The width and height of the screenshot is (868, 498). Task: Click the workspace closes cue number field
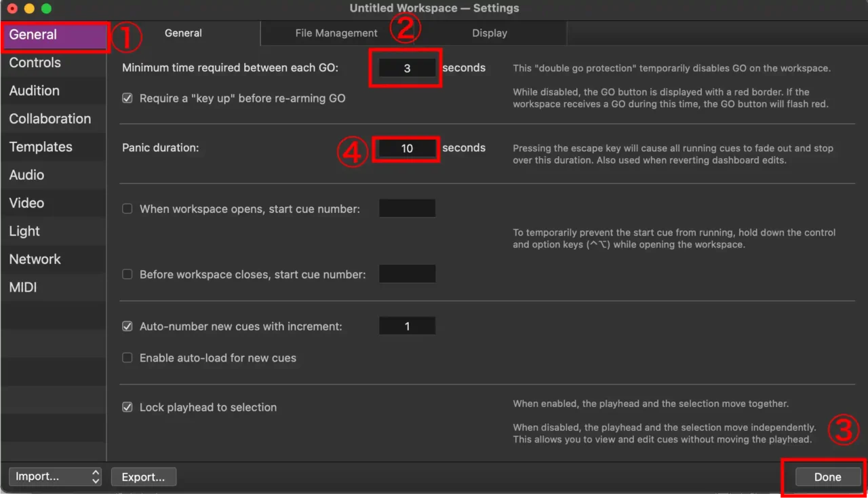point(407,274)
